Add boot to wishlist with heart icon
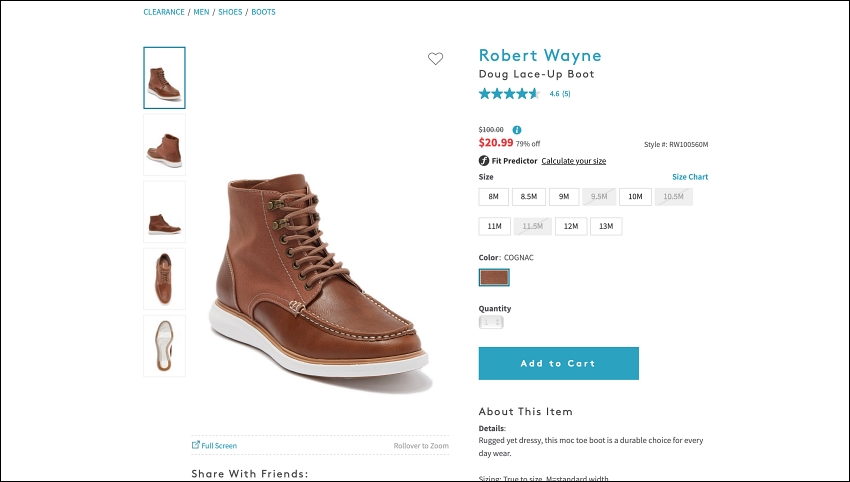This screenshot has width=850, height=482. tap(435, 59)
